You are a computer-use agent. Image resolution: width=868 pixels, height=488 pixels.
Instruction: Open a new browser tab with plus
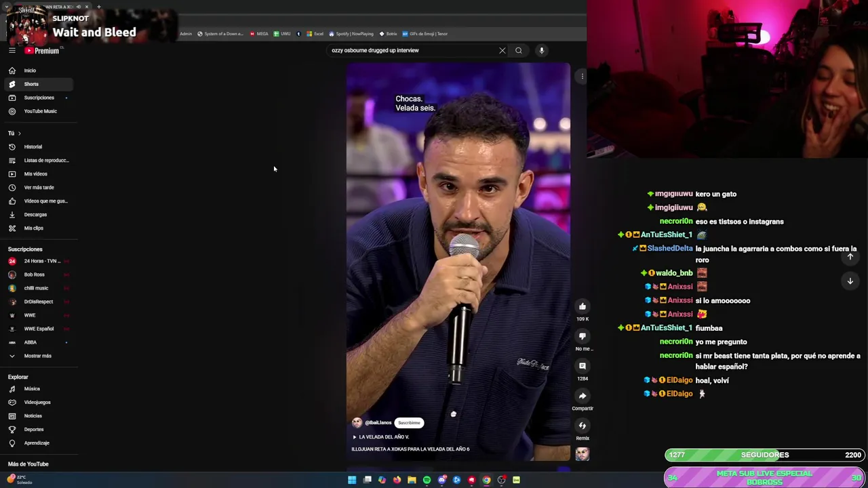coord(98,7)
